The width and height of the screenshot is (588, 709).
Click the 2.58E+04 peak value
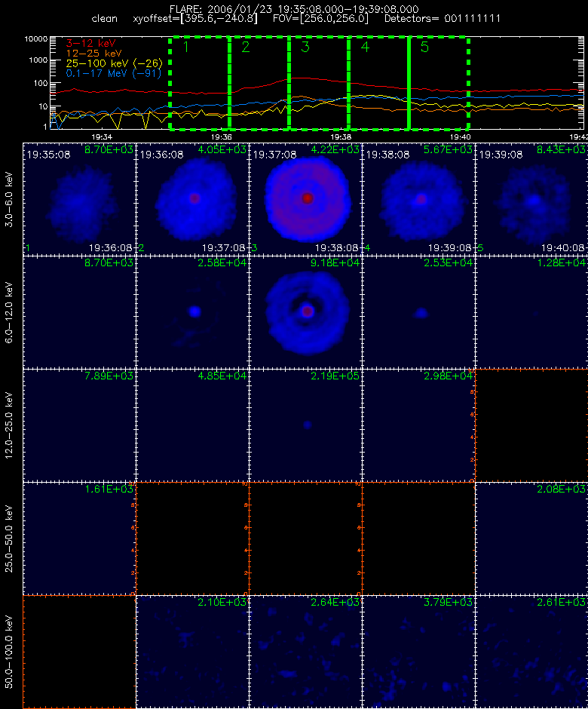coord(222,262)
